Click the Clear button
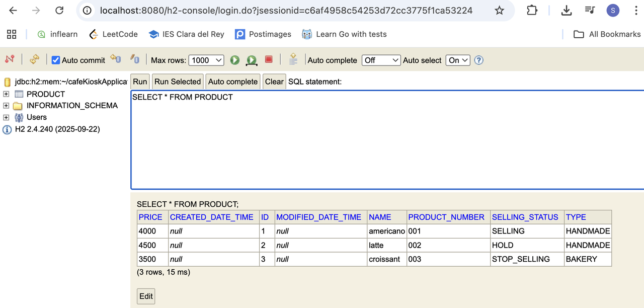 click(x=274, y=82)
